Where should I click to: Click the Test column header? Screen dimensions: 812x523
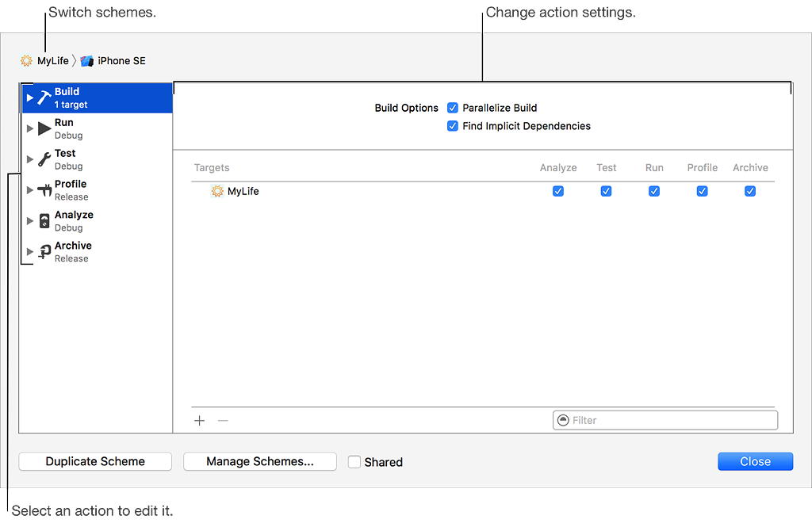click(607, 168)
